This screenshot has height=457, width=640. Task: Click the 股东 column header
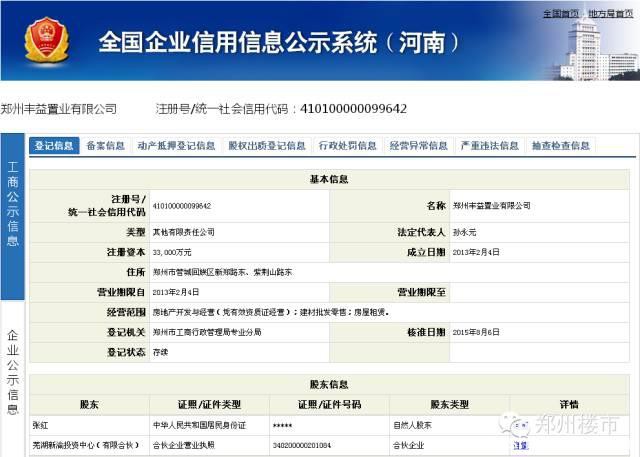pyautogui.click(x=89, y=404)
